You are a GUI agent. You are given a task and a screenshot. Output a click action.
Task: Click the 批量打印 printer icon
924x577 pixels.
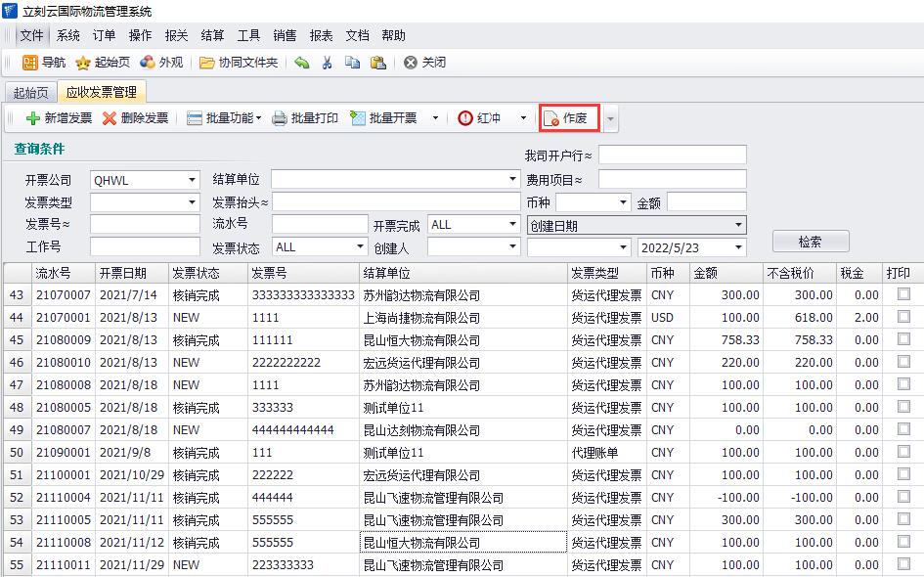click(280, 118)
